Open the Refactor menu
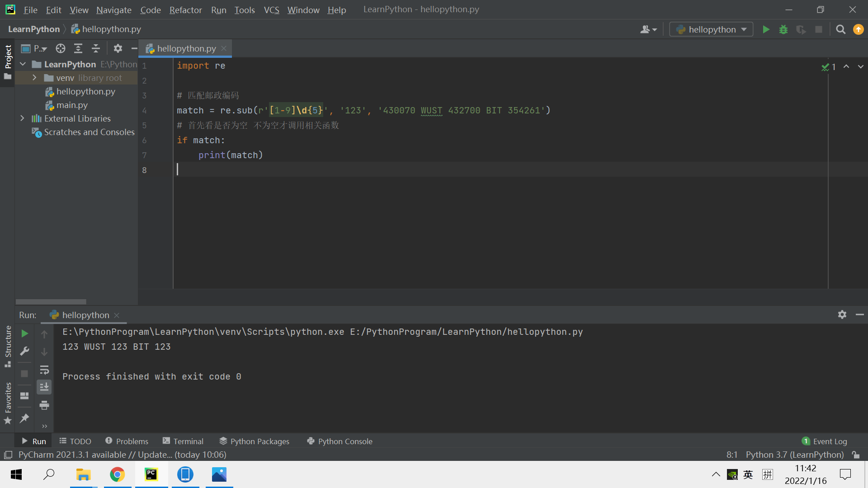868x488 pixels. [185, 9]
